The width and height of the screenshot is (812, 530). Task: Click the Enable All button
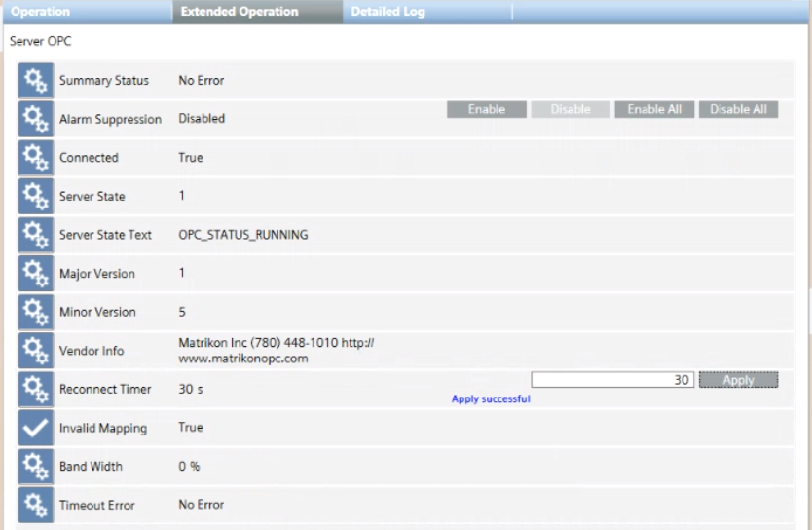(x=654, y=109)
